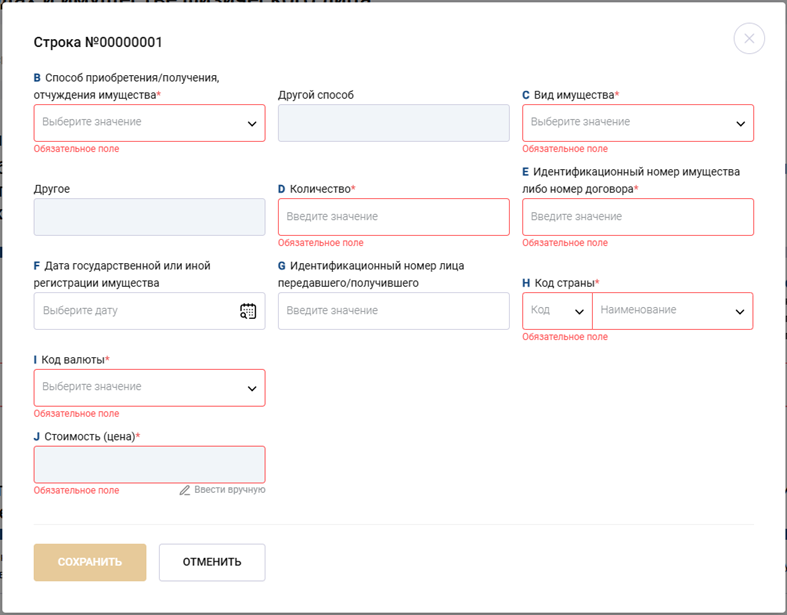This screenshot has width=787, height=615.
Task: Click the Стоимость (цена) field
Action: tap(149, 465)
